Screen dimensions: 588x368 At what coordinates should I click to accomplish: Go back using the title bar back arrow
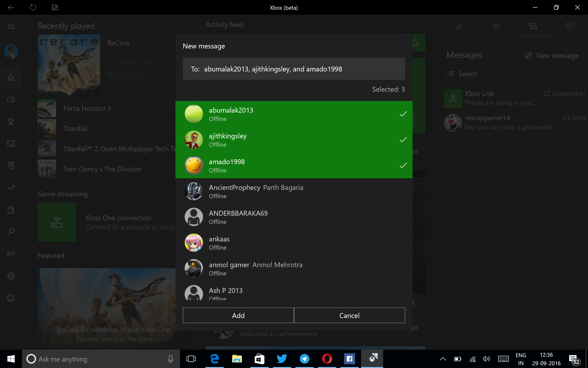pyautogui.click(x=11, y=8)
